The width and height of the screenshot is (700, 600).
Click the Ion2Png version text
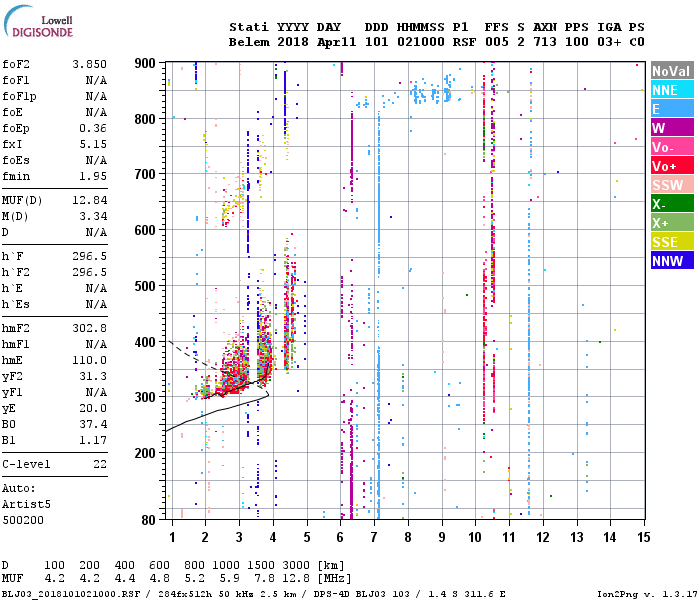[x=645, y=594]
